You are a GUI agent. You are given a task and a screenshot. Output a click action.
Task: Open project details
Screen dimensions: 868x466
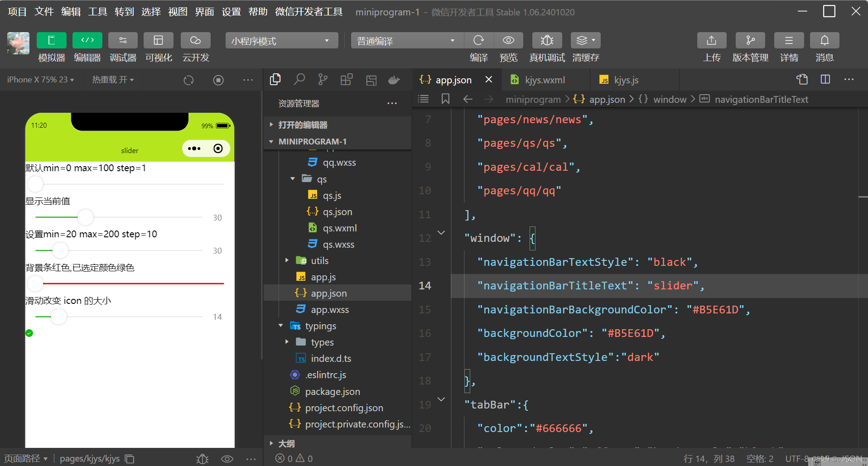[x=789, y=40]
